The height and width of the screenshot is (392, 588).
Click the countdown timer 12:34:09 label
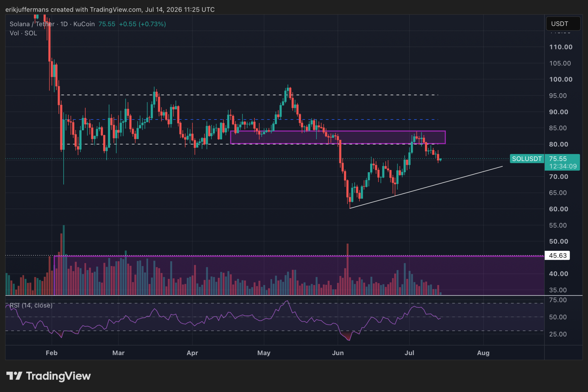[563, 166]
